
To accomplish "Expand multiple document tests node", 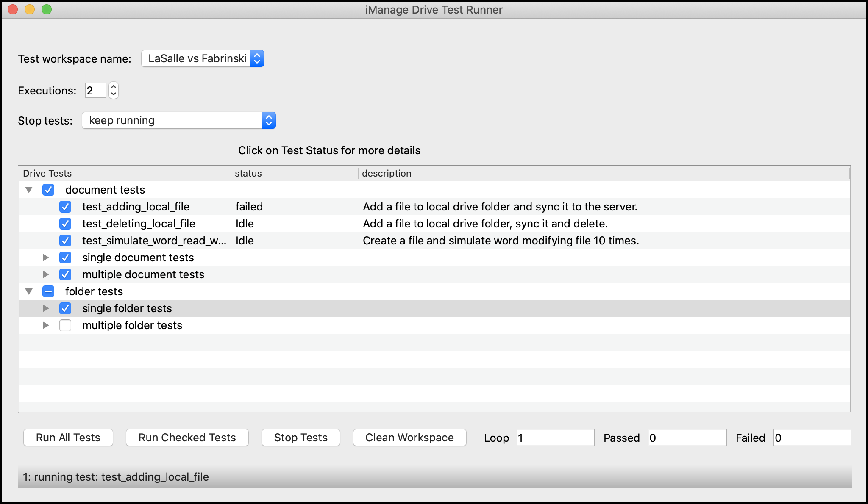I will coord(46,274).
